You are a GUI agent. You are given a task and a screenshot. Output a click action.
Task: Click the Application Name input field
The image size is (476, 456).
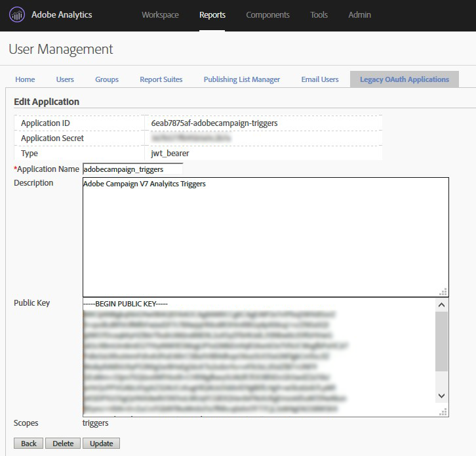click(x=132, y=169)
